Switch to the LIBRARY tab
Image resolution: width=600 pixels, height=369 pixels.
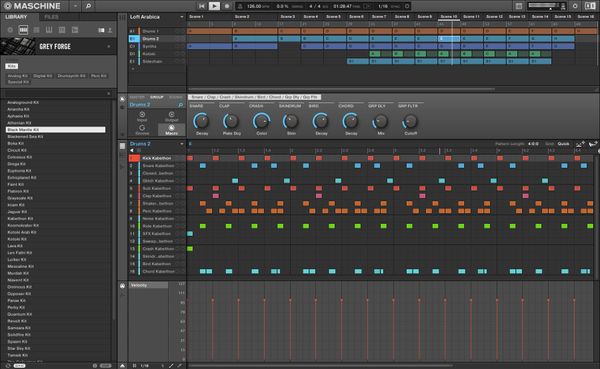(x=16, y=17)
